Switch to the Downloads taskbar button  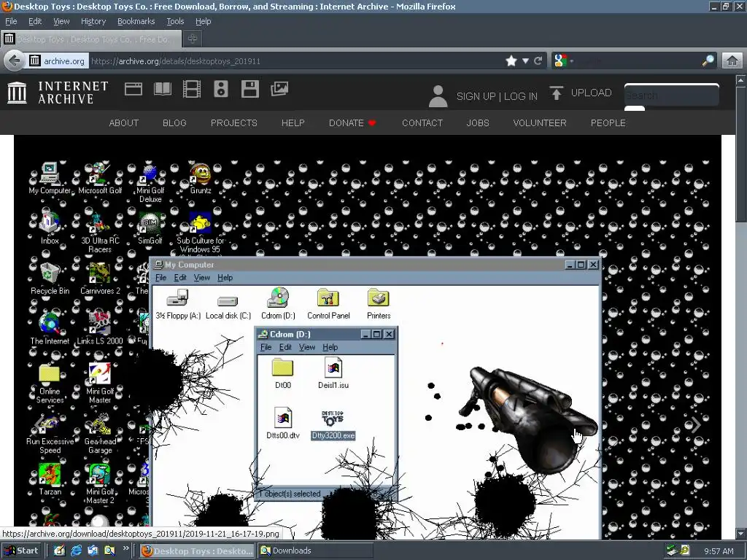[315, 551]
